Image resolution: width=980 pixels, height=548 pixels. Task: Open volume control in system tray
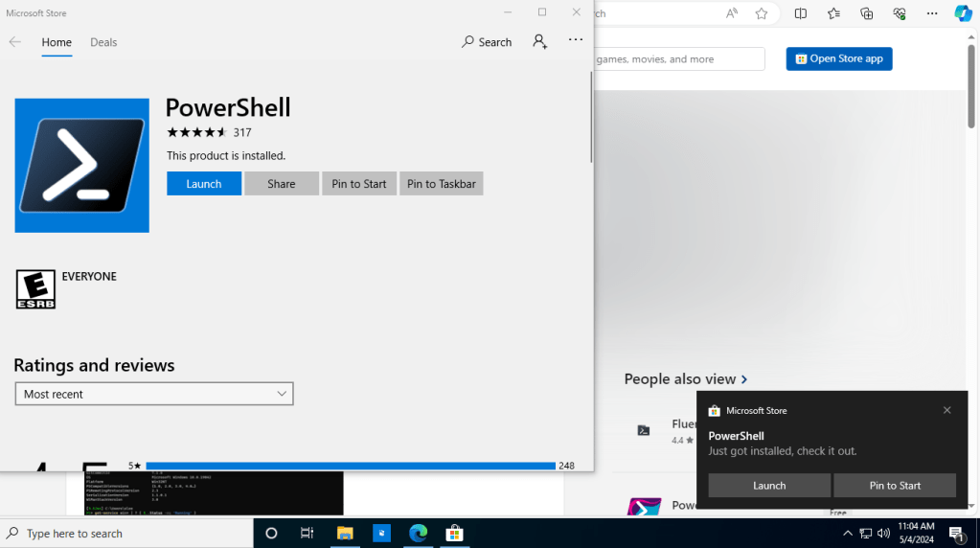883,533
